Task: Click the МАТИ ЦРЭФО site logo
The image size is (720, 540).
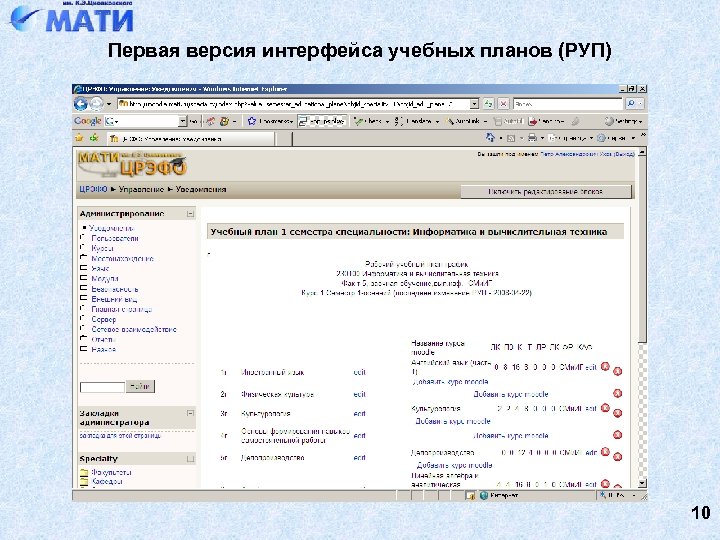Action: point(132,165)
